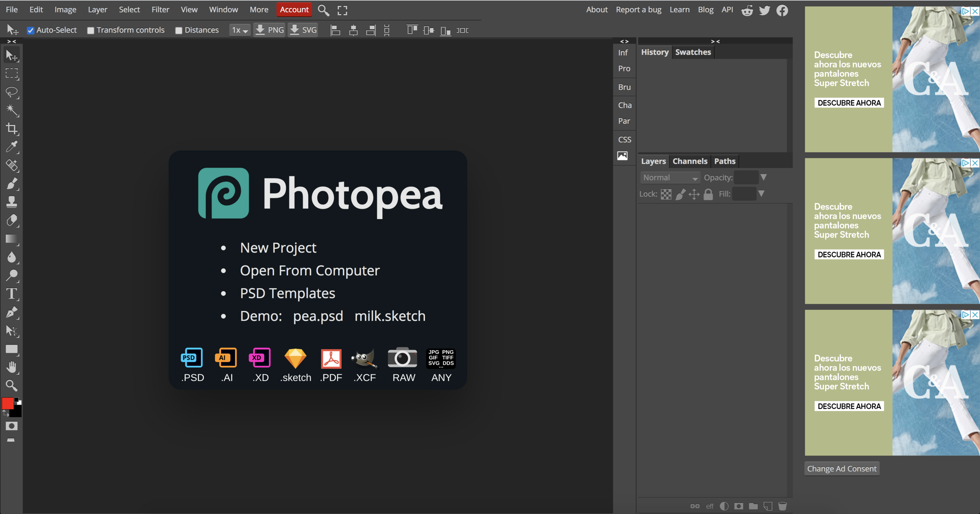Click the New Project link
This screenshot has height=514, width=980.
pos(278,248)
